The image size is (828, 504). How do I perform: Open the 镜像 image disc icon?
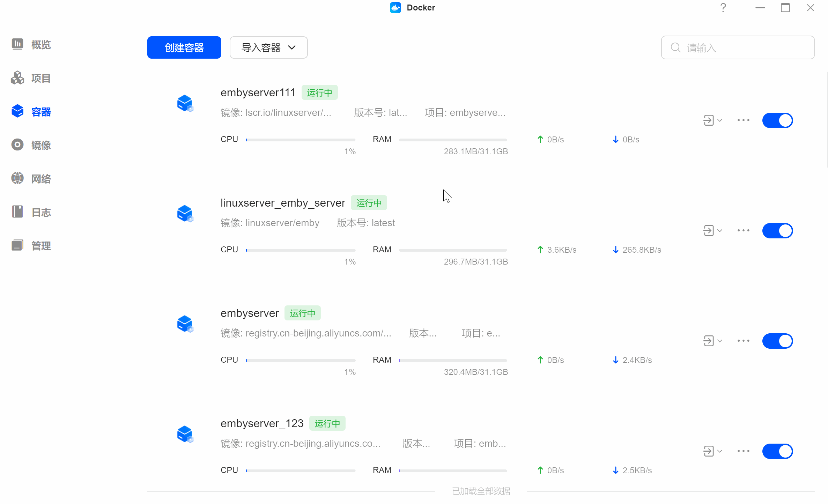tap(17, 145)
